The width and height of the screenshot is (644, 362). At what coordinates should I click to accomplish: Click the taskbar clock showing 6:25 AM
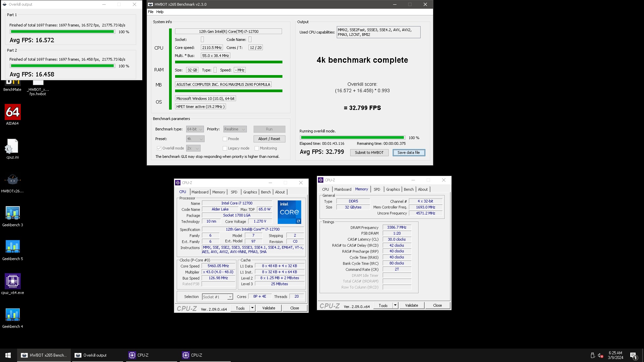(x=615, y=355)
